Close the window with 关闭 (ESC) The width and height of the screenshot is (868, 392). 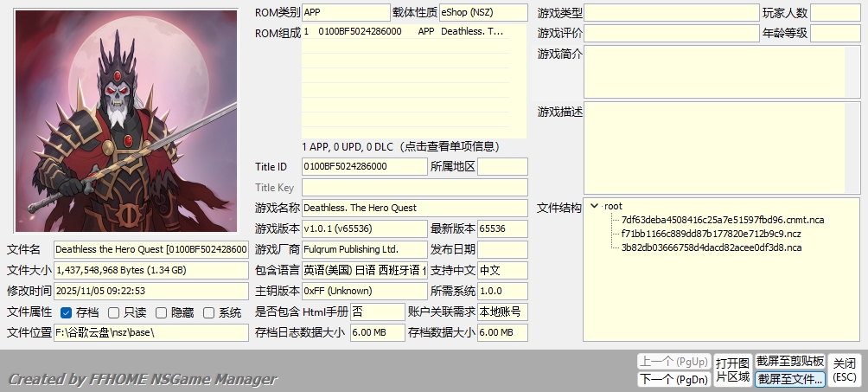pyautogui.click(x=845, y=370)
